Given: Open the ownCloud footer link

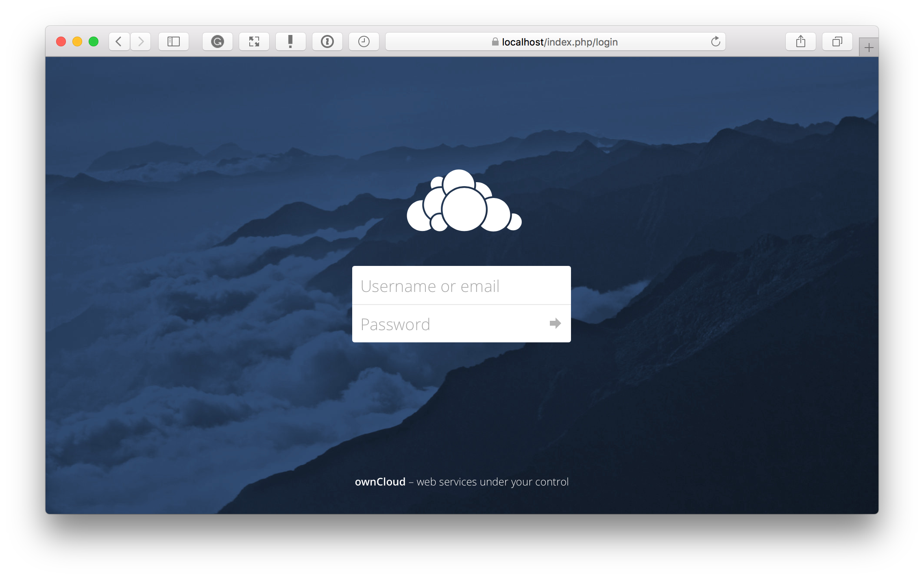Looking at the screenshot, I should click(x=380, y=482).
